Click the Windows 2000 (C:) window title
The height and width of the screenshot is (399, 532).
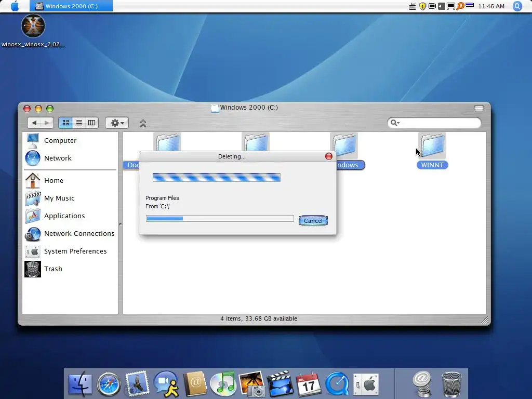(x=249, y=108)
